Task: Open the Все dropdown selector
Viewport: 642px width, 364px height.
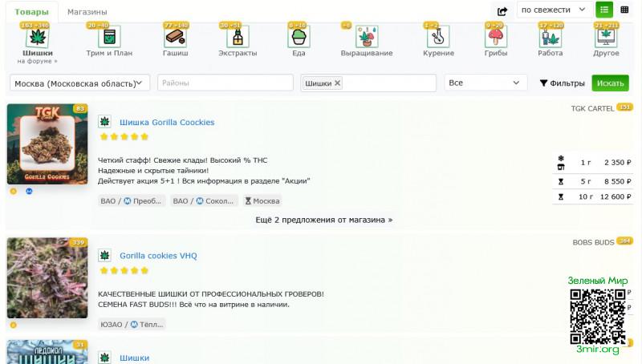Action: [486, 83]
